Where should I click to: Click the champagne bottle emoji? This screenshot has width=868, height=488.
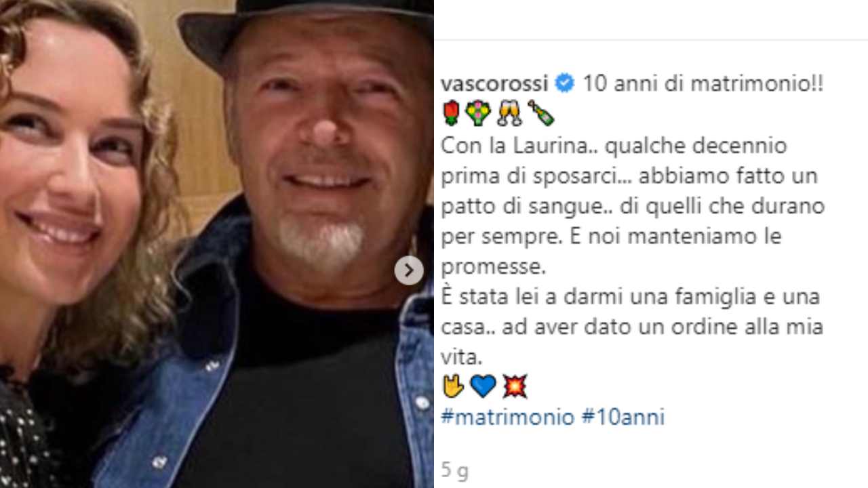(540, 114)
